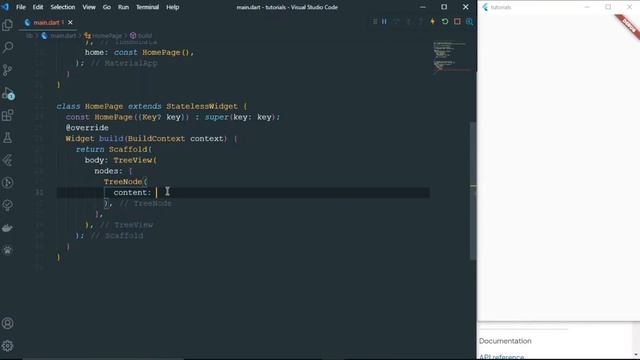This screenshot has width=640, height=360.
Task: Open the Run and Debug view
Action: 7,93
